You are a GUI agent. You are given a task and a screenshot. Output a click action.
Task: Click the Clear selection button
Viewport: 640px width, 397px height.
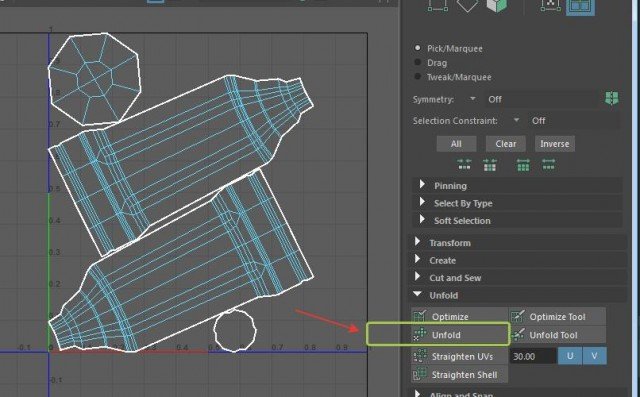[506, 144]
